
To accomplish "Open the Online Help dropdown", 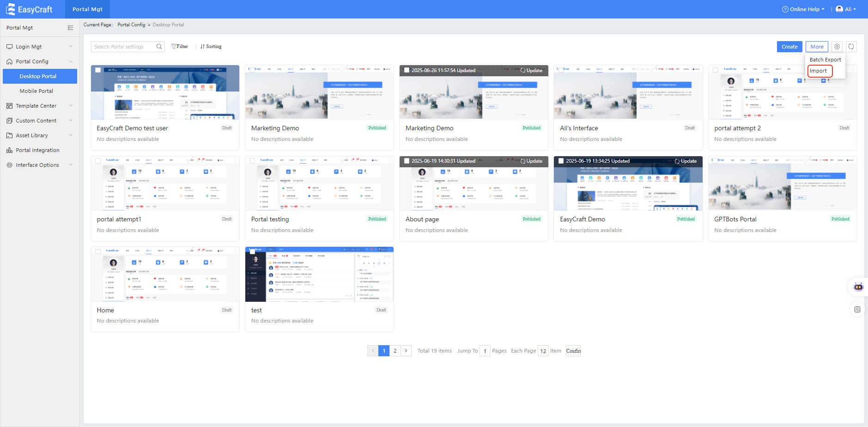I will pos(803,9).
